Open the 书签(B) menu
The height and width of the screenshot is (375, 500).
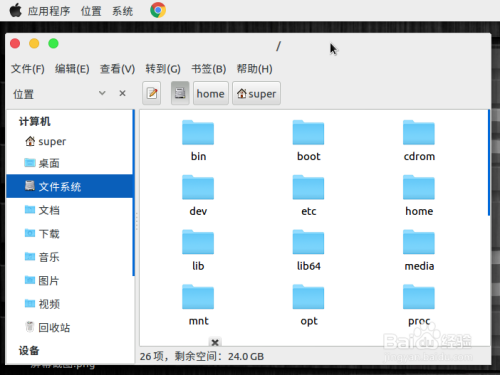click(x=209, y=69)
